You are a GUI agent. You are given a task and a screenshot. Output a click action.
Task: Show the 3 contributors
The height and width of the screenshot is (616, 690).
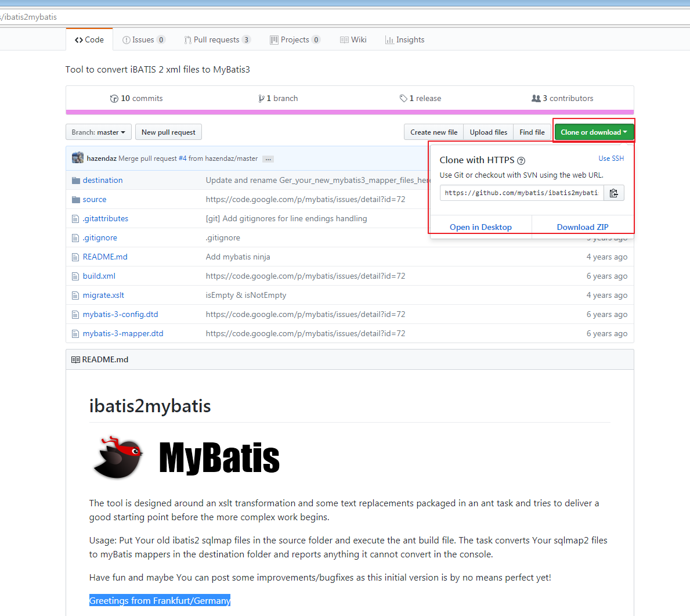pyautogui.click(x=562, y=98)
